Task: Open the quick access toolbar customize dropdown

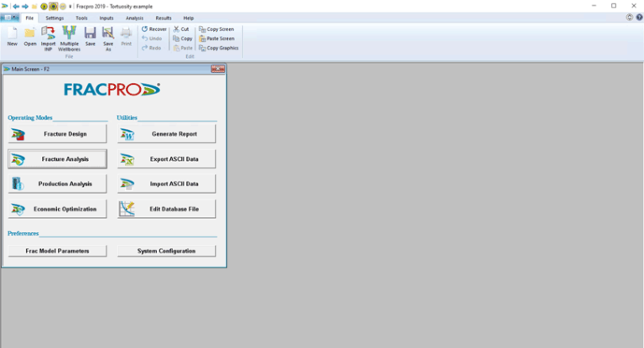Action: (70, 7)
